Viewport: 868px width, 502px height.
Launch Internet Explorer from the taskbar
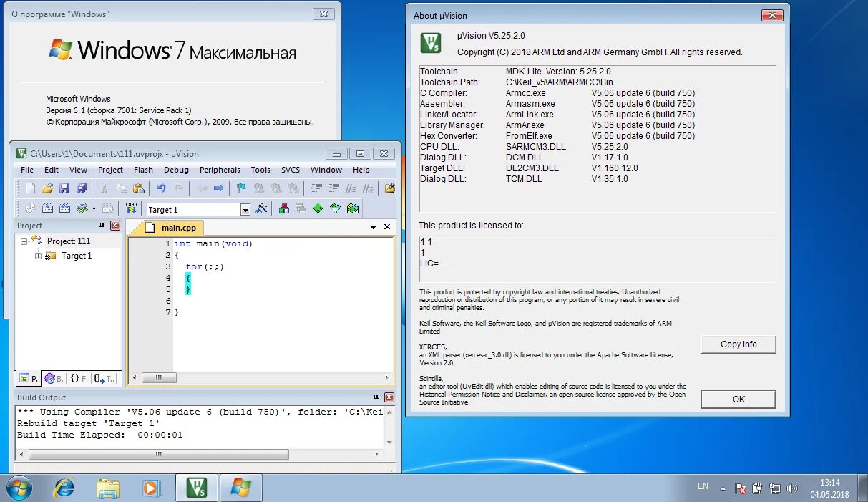pyautogui.click(x=64, y=488)
